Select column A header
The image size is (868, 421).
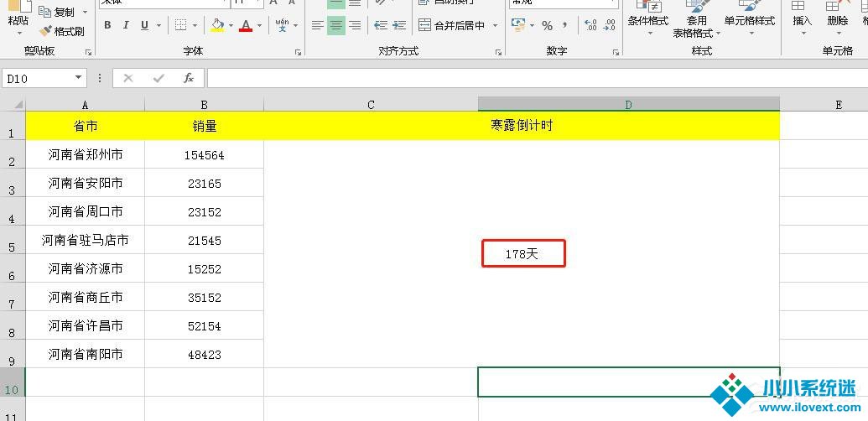coord(86,105)
